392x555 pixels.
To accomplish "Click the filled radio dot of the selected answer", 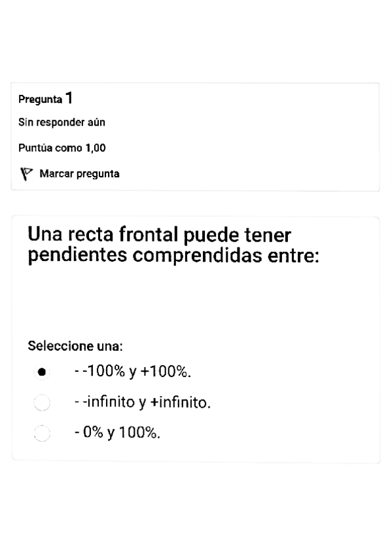I will point(42,371).
